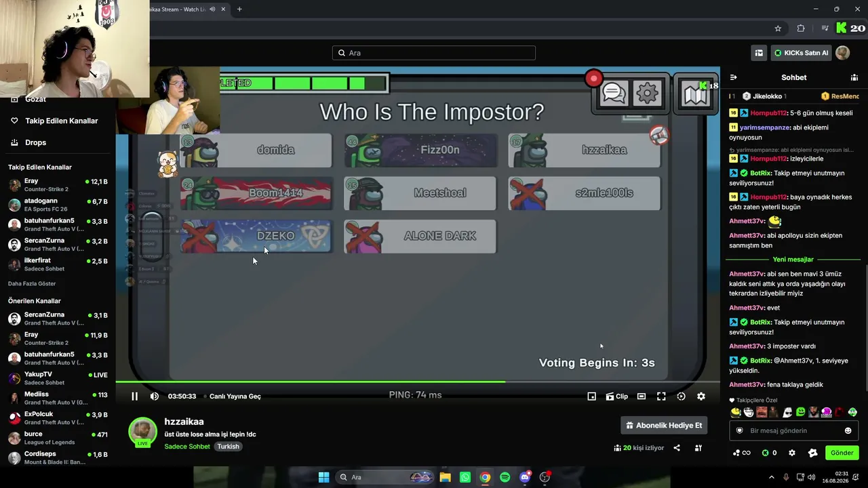Jump to Yeni mesajlar in chat
This screenshot has height=488, width=868.
tap(793, 260)
